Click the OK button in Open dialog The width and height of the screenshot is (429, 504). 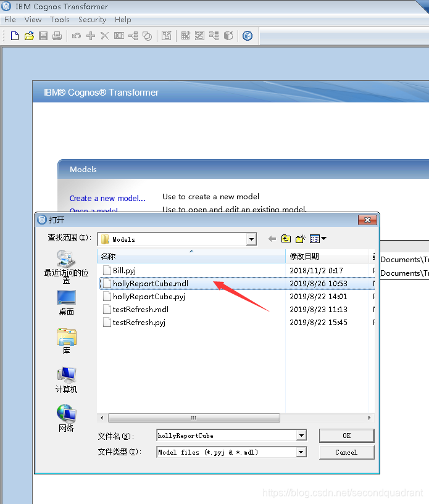click(x=347, y=436)
